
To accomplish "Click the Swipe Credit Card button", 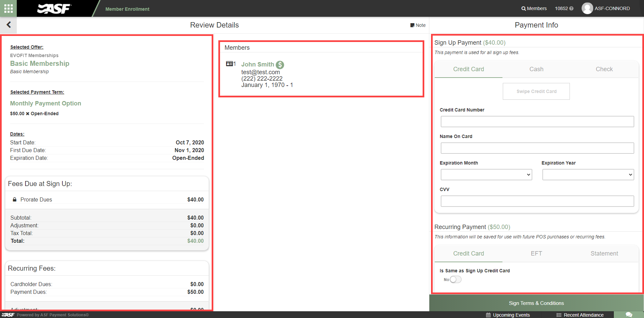I will 536,91.
